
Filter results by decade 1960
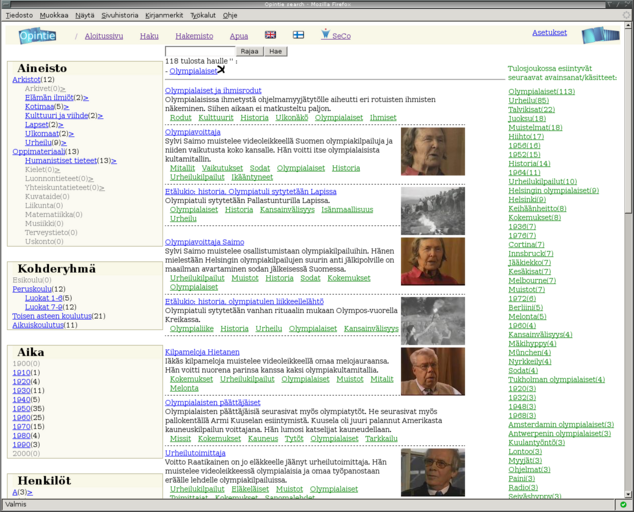pos(21,417)
